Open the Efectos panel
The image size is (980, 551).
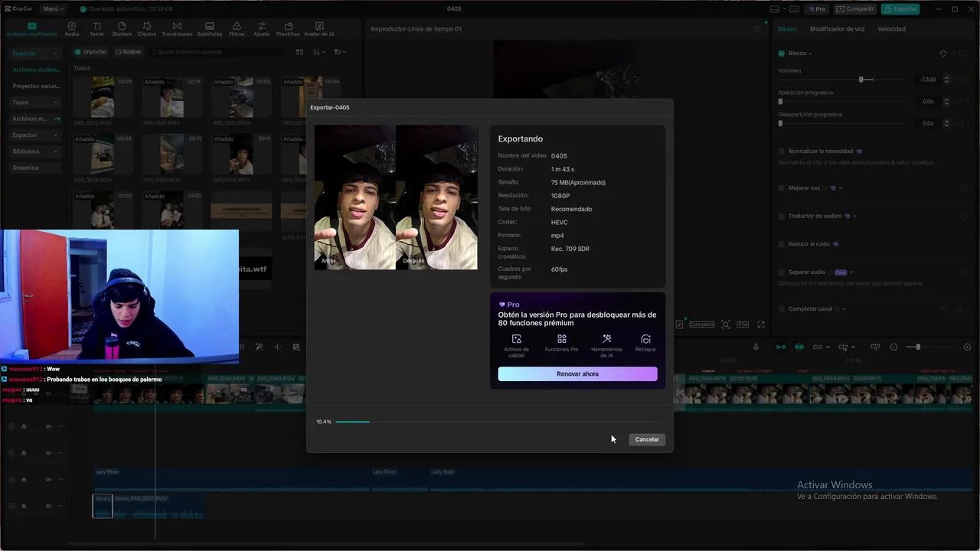click(147, 29)
